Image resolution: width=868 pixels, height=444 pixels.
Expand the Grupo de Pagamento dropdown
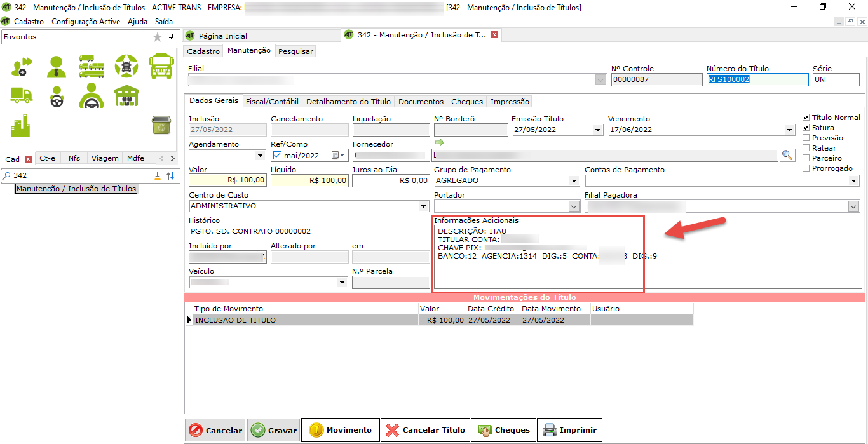pos(574,181)
